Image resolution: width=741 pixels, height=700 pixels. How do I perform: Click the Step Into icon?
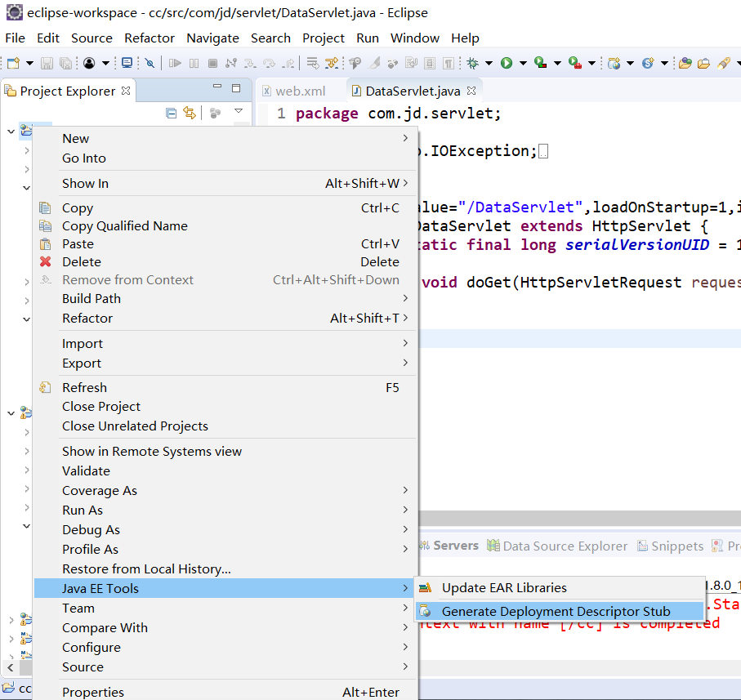(x=250, y=63)
